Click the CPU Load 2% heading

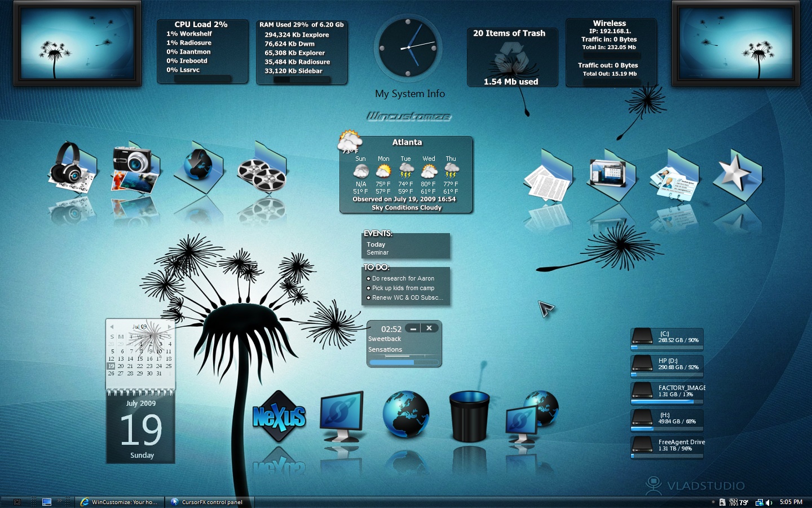click(201, 24)
